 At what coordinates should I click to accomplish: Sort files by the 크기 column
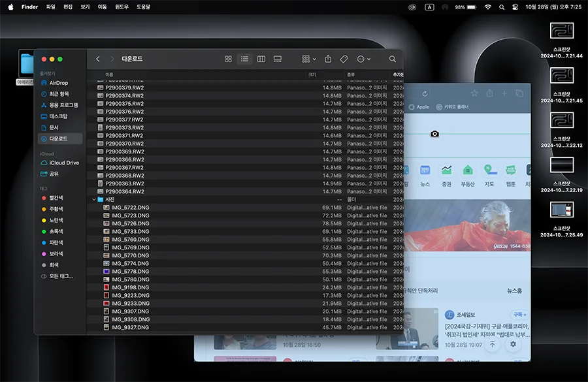click(312, 74)
